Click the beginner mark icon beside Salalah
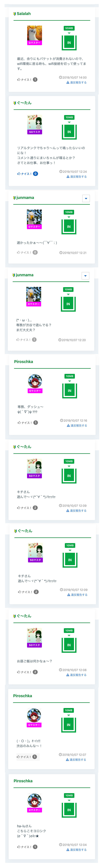Viewport: 104px width, 868px height. [14, 14]
